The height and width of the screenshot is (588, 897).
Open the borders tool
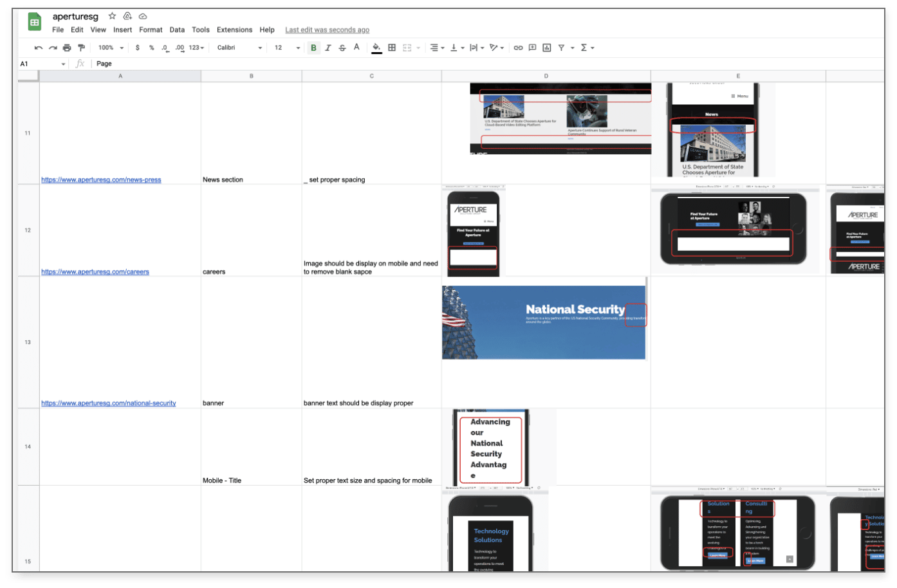(x=392, y=48)
